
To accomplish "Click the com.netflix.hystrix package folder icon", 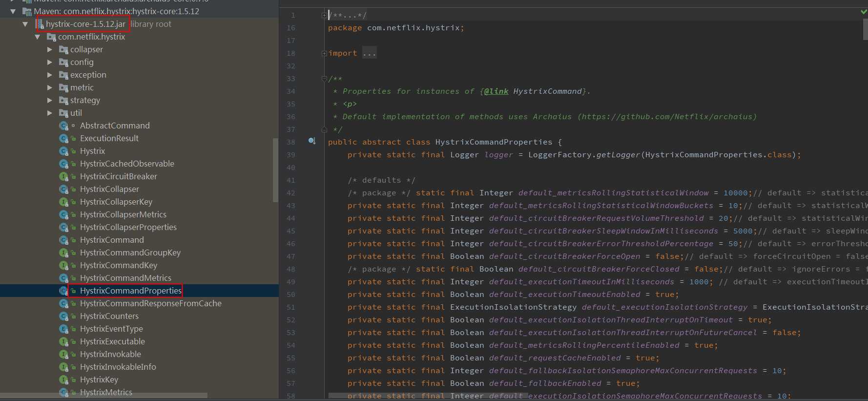I will point(51,37).
